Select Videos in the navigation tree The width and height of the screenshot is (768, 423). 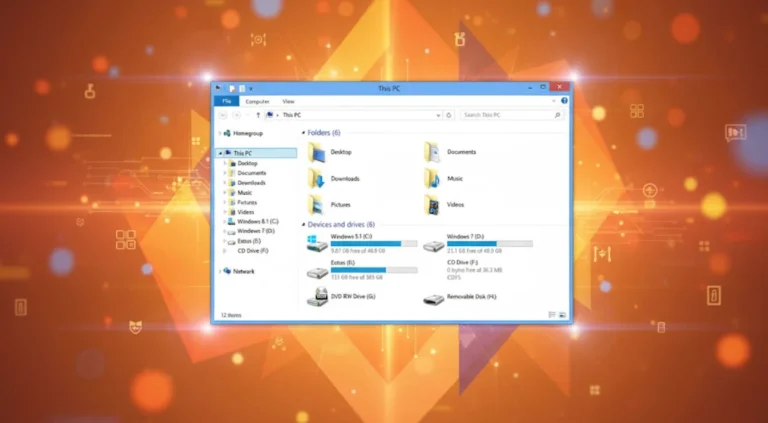(245, 212)
